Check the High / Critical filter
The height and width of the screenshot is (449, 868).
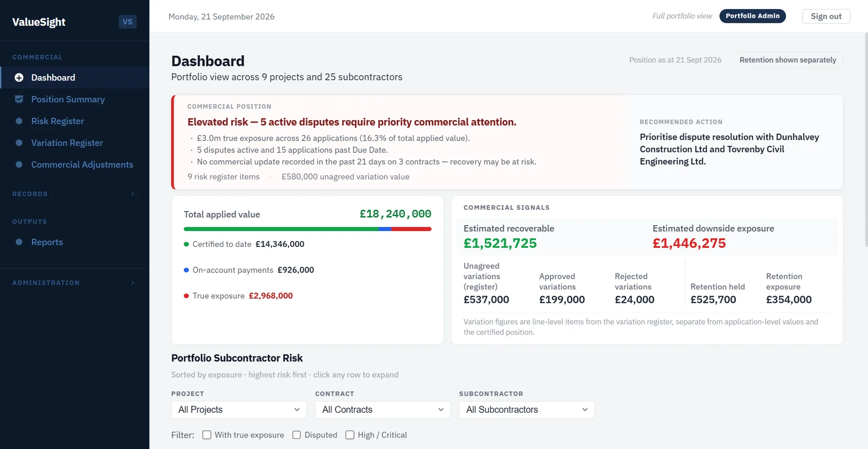[x=350, y=435]
